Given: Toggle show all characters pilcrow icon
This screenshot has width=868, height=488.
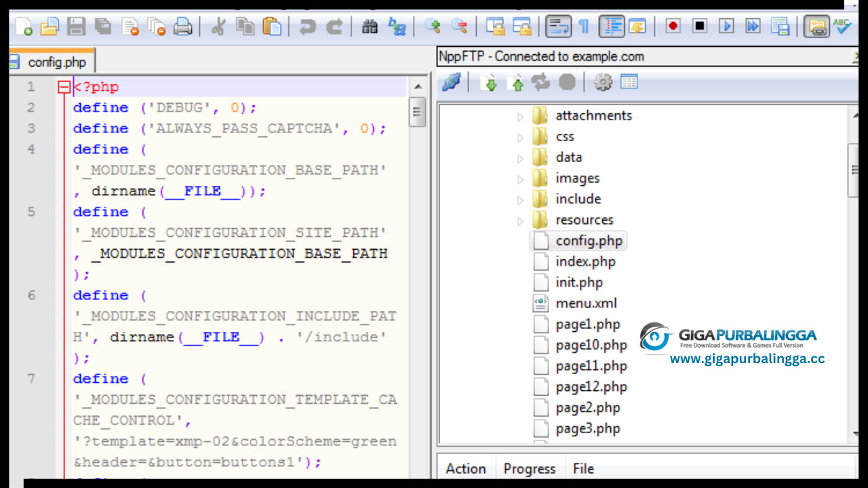Looking at the screenshot, I should point(584,26).
